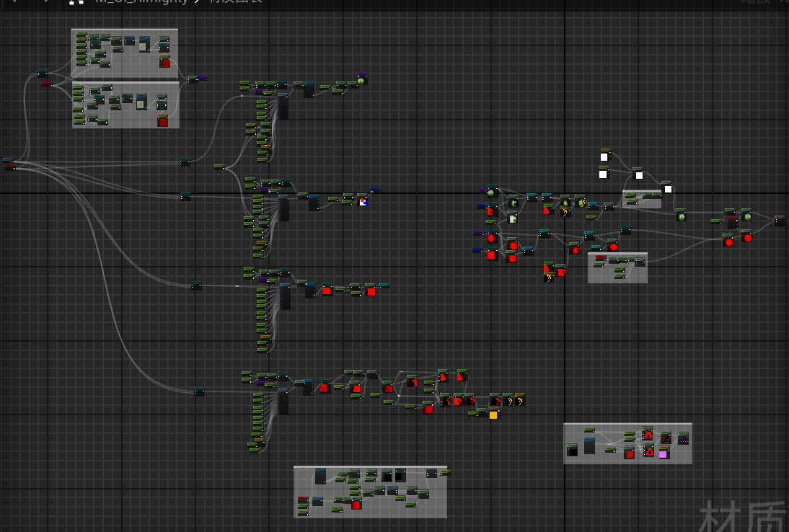Click the material graph icon in breadcrumb

tap(76, 2)
